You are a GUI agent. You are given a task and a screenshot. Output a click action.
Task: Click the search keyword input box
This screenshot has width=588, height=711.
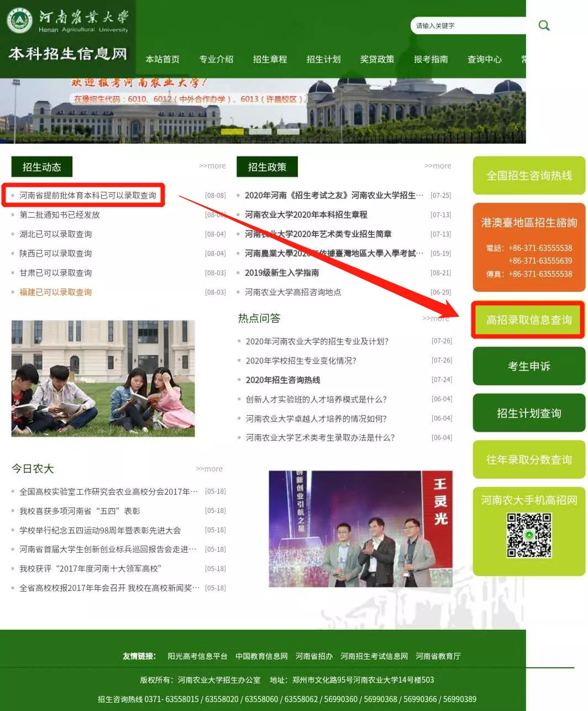pyautogui.click(x=470, y=25)
